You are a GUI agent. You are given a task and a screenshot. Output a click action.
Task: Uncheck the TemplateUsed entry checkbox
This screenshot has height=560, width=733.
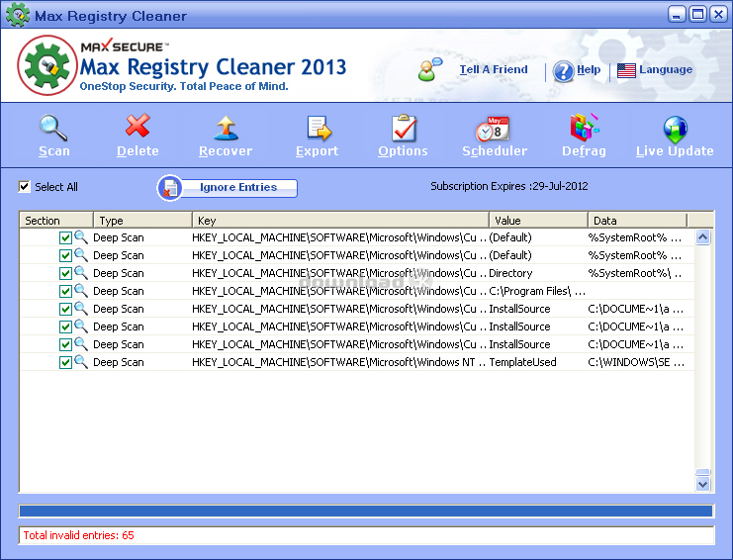(x=65, y=362)
